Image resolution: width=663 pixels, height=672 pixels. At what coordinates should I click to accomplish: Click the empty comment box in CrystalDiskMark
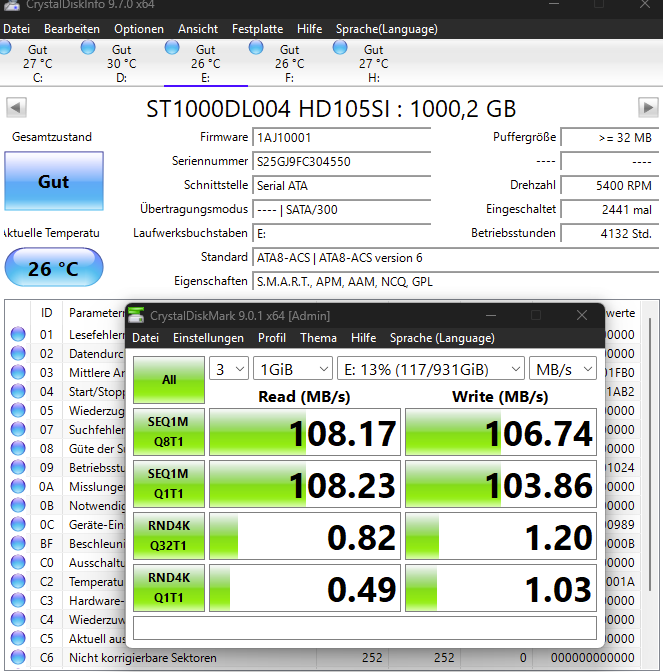click(365, 627)
